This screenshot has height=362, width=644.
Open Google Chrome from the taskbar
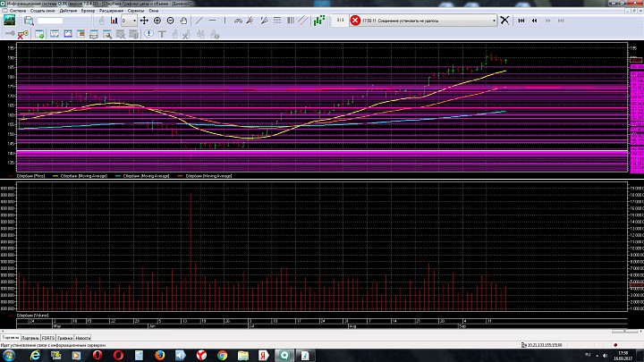(x=222, y=356)
